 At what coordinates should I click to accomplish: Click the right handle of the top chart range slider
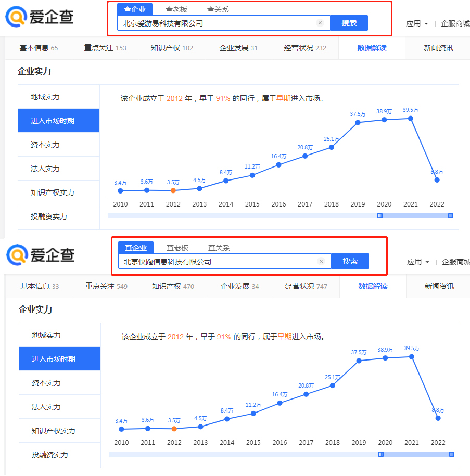click(x=451, y=216)
